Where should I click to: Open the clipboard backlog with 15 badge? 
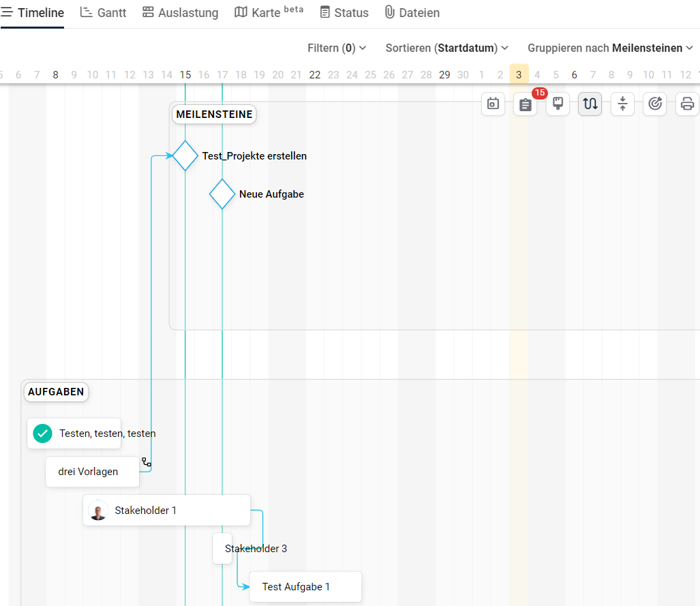526,104
